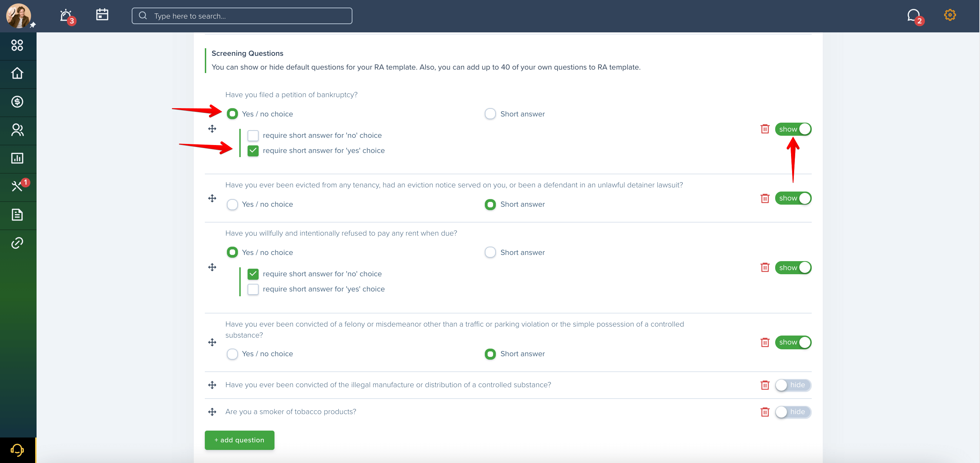This screenshot has width=980, height=463.
Task: Delete the eviction question
Action: (x=765, y=198)
